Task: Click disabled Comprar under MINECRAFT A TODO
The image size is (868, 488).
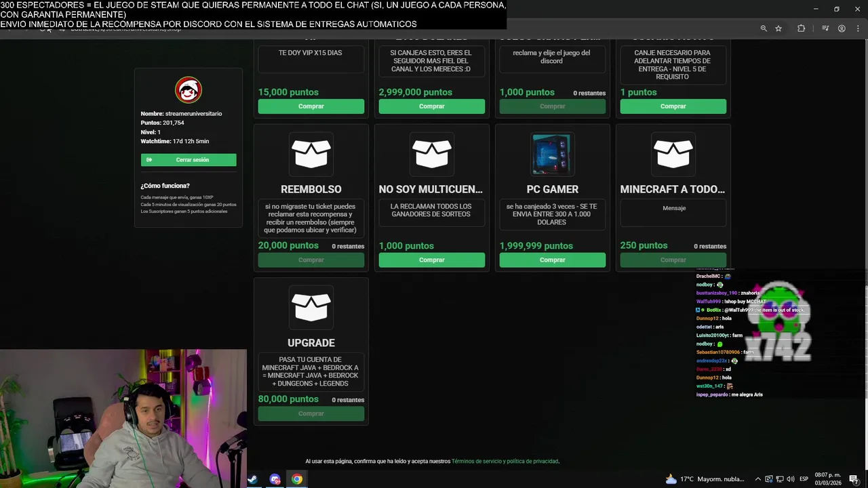Action: [x=673, y=260]
